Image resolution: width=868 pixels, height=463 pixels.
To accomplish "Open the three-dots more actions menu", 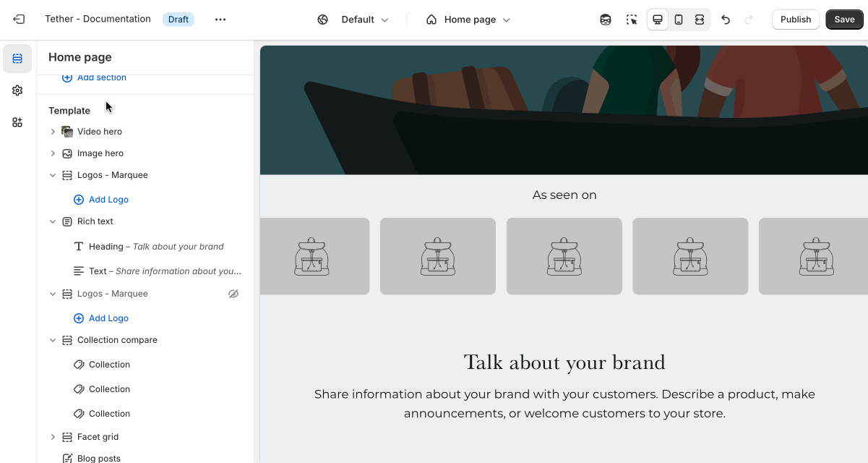I will [220, 20].
